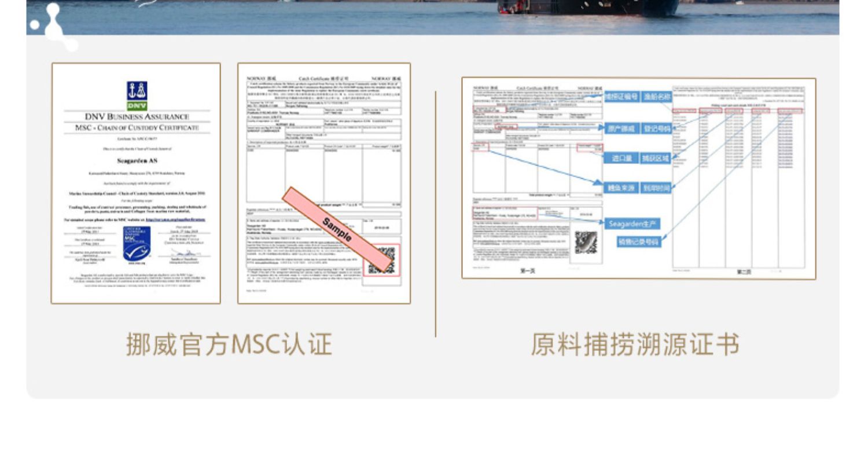Click the 捕获区域 blue label
The image size is (868, 462).
tap(656, 158)
